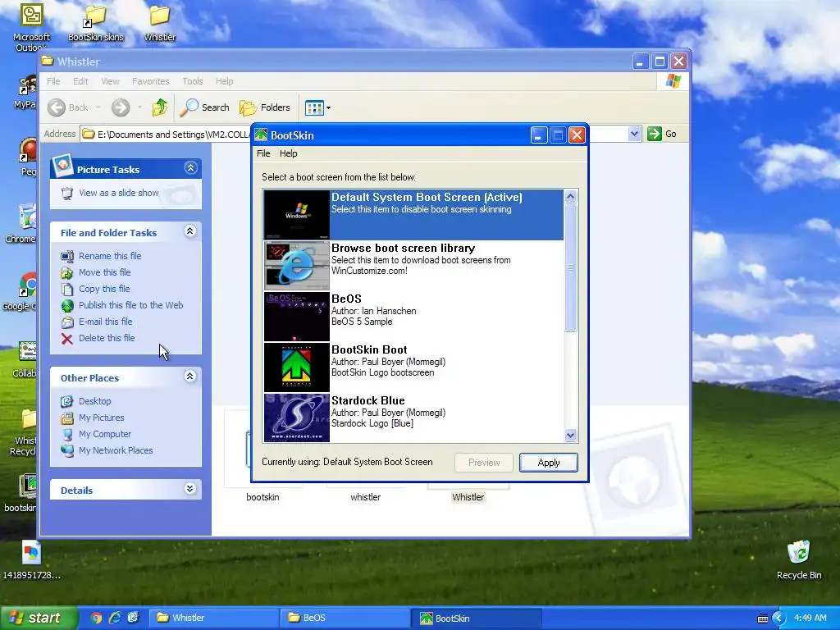Open Favorites menu in Whistler window
The width and height of the screenshot is (840, 630).
pyautogui.click(x=151, y=81)
